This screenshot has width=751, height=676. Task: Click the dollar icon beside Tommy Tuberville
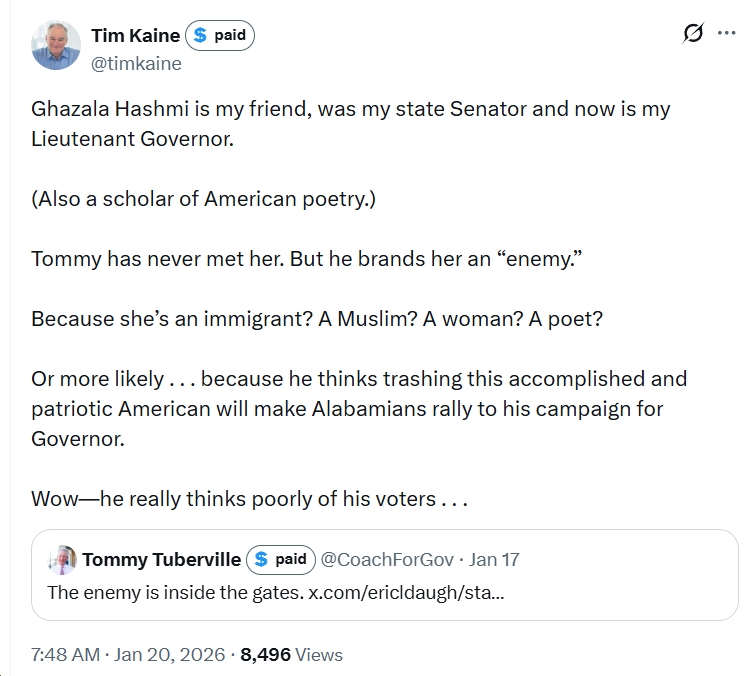[x=261, y=559]
